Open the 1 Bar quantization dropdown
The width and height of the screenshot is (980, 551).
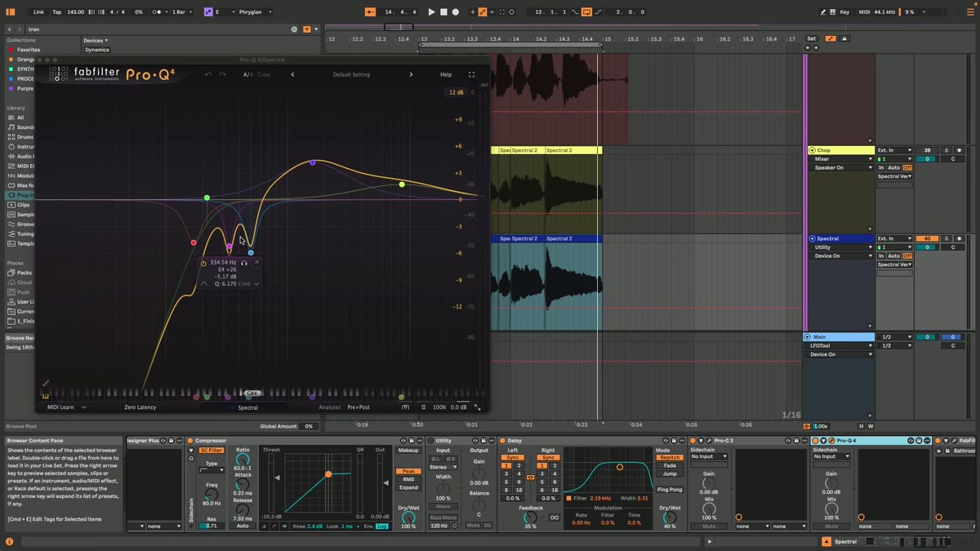(180, 12)
